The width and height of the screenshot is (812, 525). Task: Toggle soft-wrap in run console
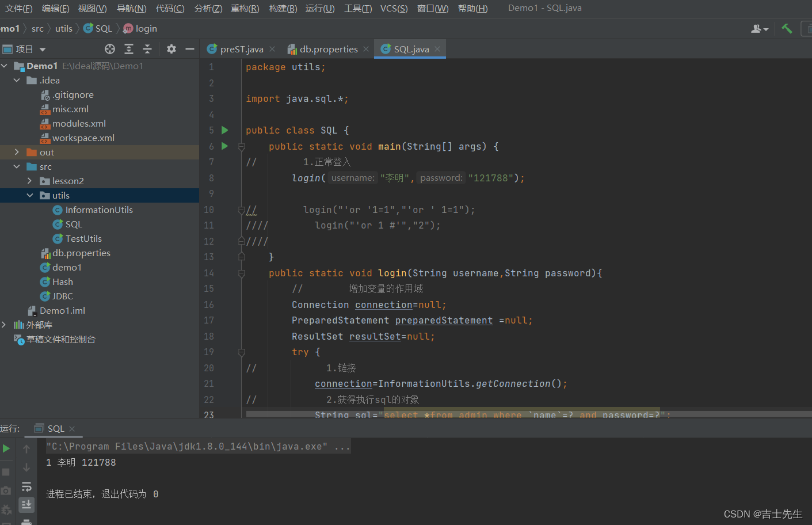tap(26, 486)
